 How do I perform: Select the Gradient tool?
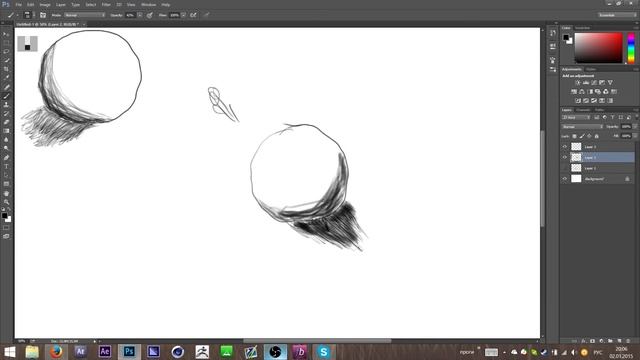click(x=6, y=131)
